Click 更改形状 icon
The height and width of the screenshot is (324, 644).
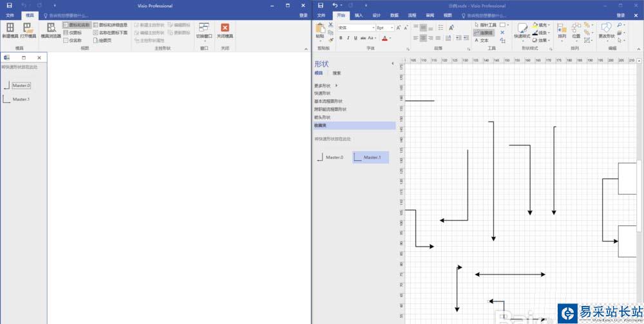point(607,31)
